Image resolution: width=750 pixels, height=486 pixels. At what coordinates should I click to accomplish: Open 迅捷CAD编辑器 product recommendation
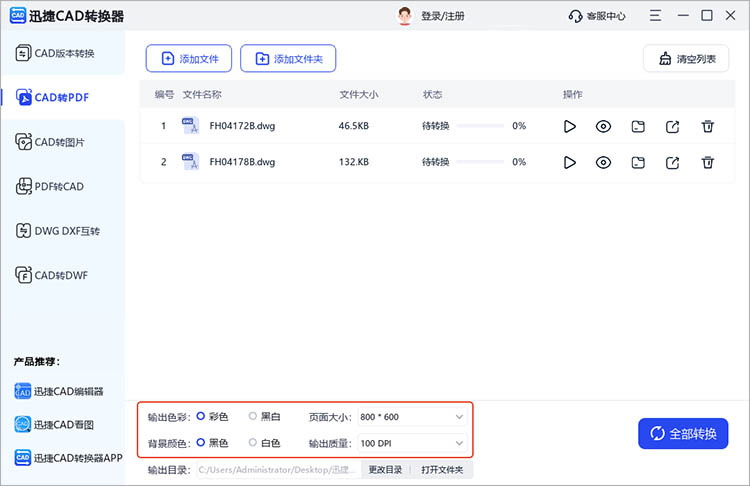point(59,391)
